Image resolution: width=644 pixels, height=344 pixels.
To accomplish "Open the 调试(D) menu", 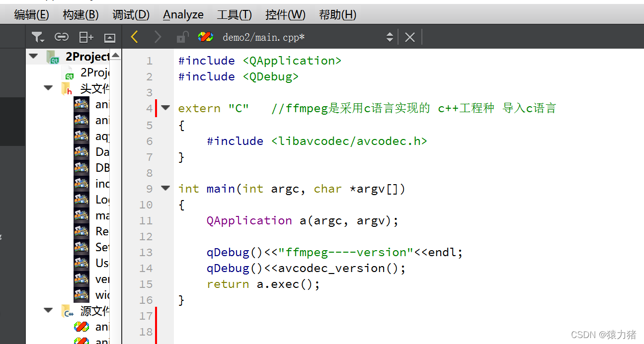I will [x=131, y=15].
